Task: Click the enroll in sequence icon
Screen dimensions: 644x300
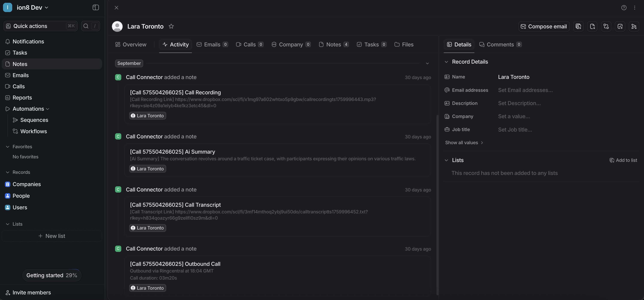Action: click(x=634, y=26)
